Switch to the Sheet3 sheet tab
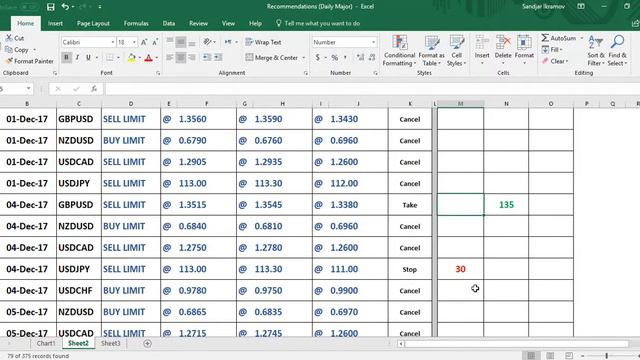 [x=111, y=343]
